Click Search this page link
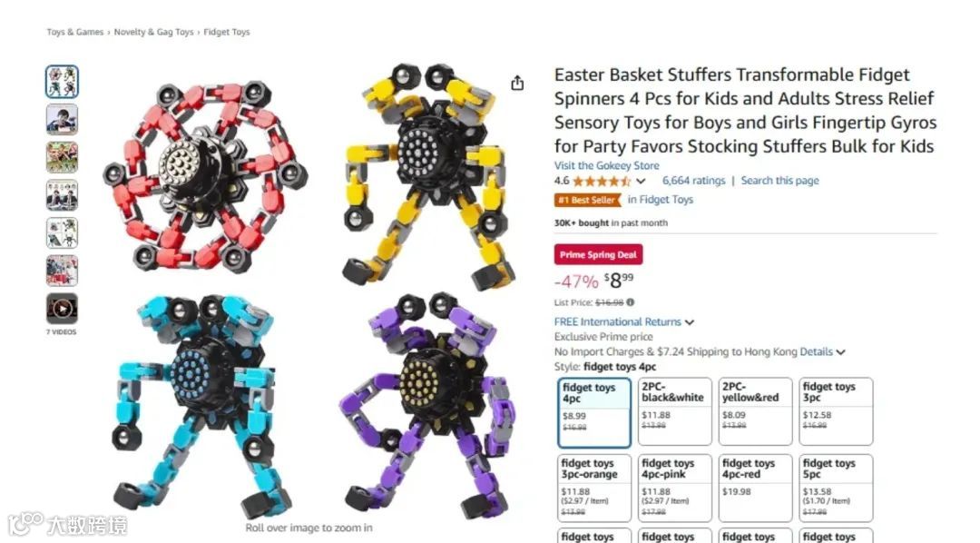Viewport: 980px width, 543px height. (x=779, y=181)
